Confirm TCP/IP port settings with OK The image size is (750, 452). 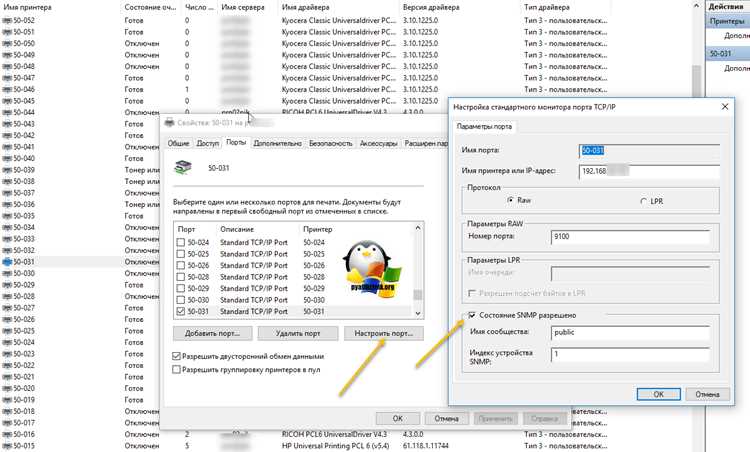tap(659, 394)
